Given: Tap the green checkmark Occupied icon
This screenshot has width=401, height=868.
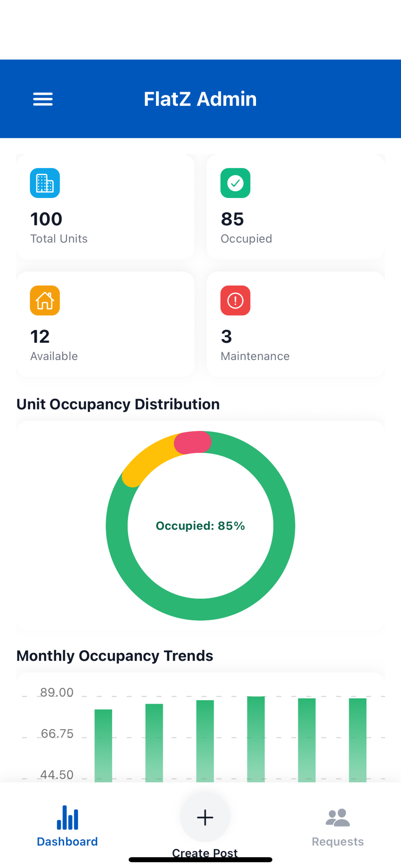Looking at the screenshot, I should [235, 183].
